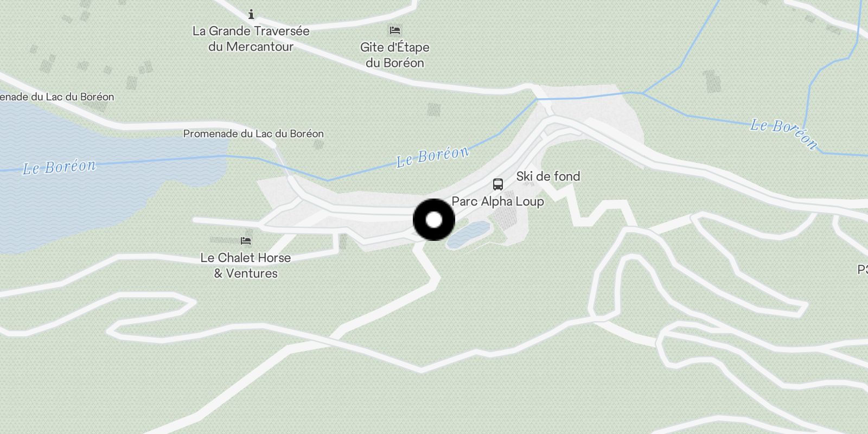Image resolution: width=868 pixels, height=434 pixels.
Task: Select the black circular location marker
Action: click(x=434, y=220)
